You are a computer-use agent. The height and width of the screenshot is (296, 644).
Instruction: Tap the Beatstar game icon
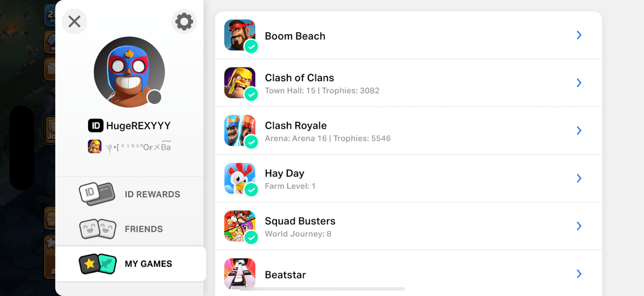click(x=239, y=274)
